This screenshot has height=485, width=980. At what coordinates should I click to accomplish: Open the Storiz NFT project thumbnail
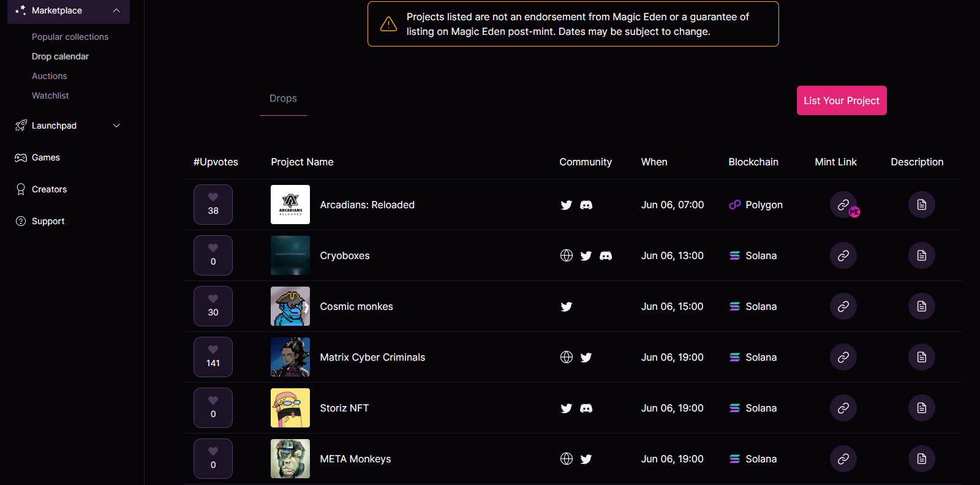point(290,408)
